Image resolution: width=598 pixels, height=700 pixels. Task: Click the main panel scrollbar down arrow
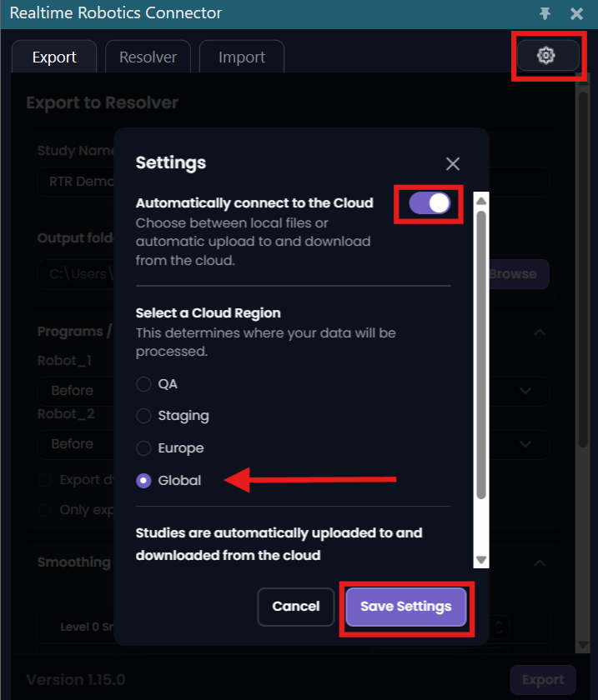583,645
